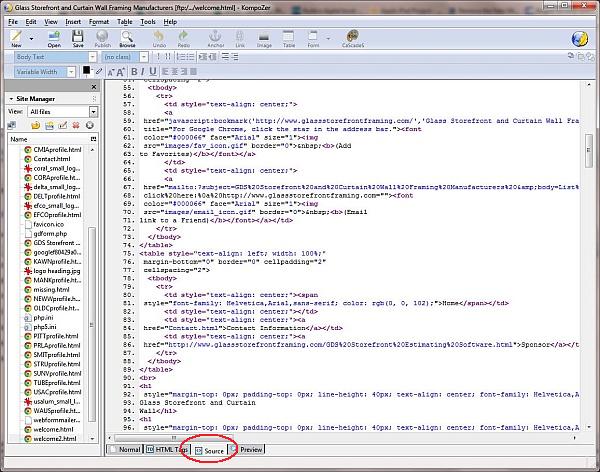Switch to the Source view tab
The image size is (600, 472).
pyautogui.click(x=209, y=451)
